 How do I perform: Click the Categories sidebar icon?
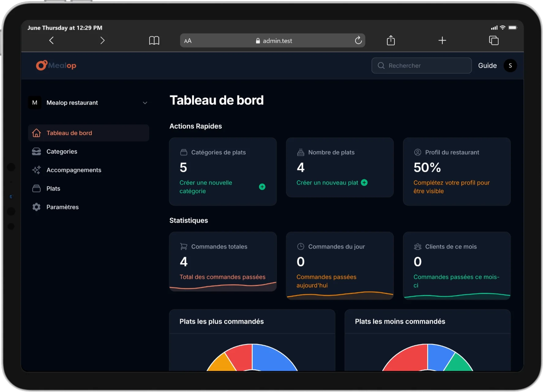[36, 152]
